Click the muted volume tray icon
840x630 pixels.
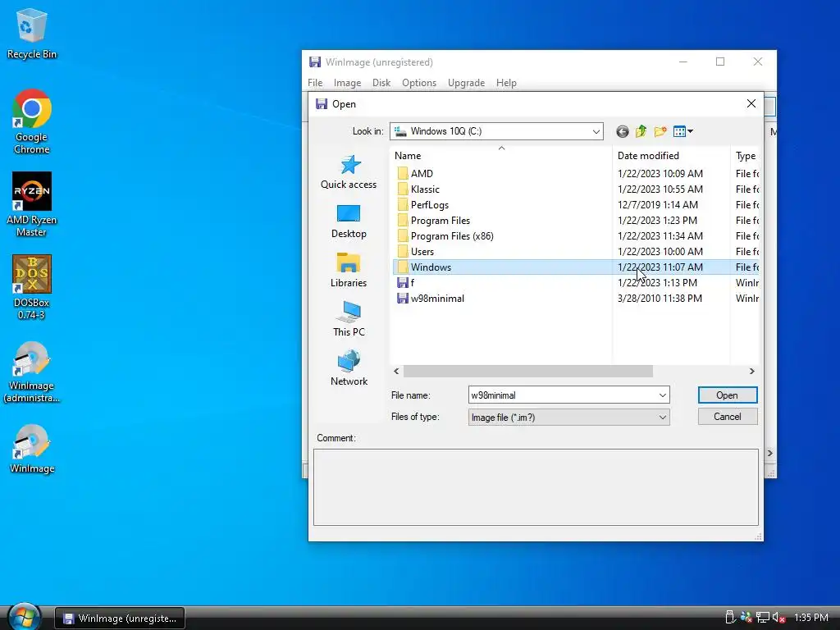click(x=779, y=618)
